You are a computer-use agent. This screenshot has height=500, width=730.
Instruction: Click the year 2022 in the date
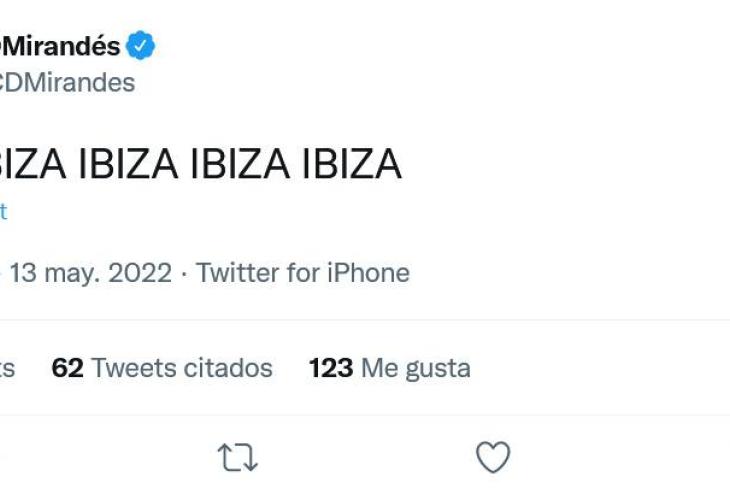click(139, 273)
